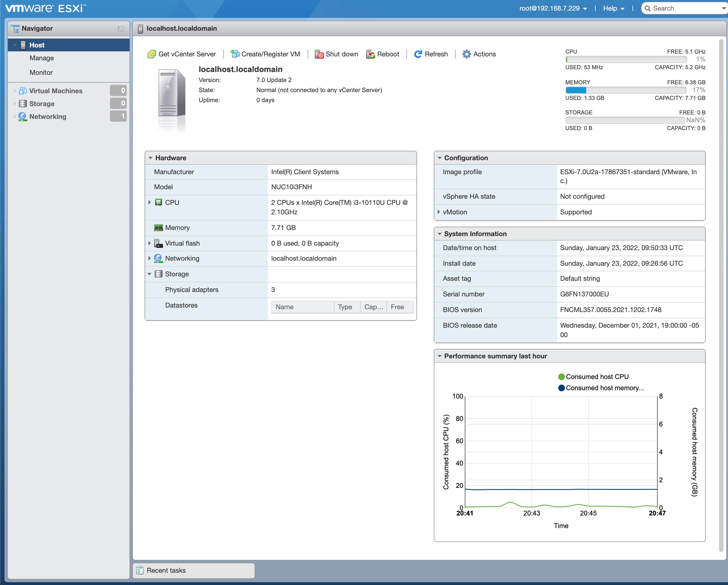
Task: Collapse the System Information panel
Action: click(439, 234)
